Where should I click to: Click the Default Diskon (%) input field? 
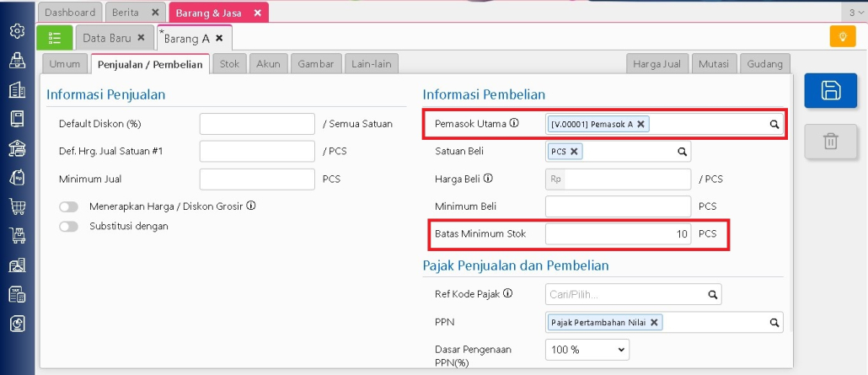coord(257,124)
